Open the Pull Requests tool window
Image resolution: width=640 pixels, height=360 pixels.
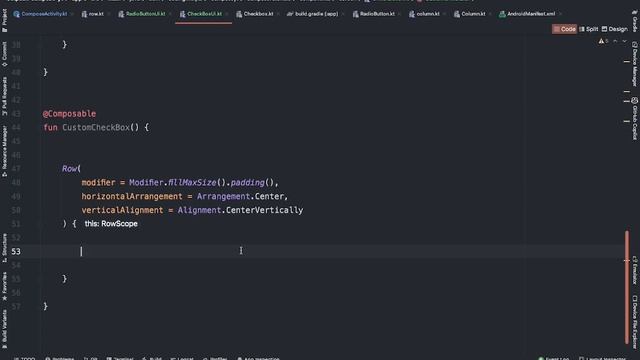point(4,96)
